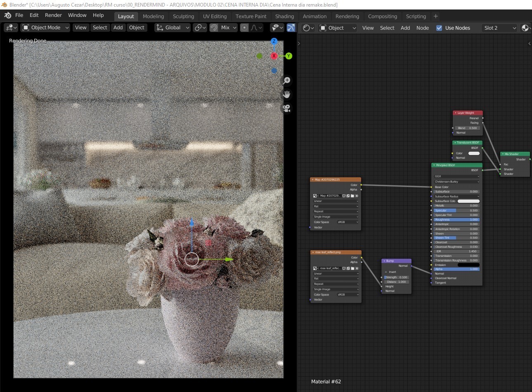
Task: Click the pan hand viewport icon
Action: (x=286, y=94)
